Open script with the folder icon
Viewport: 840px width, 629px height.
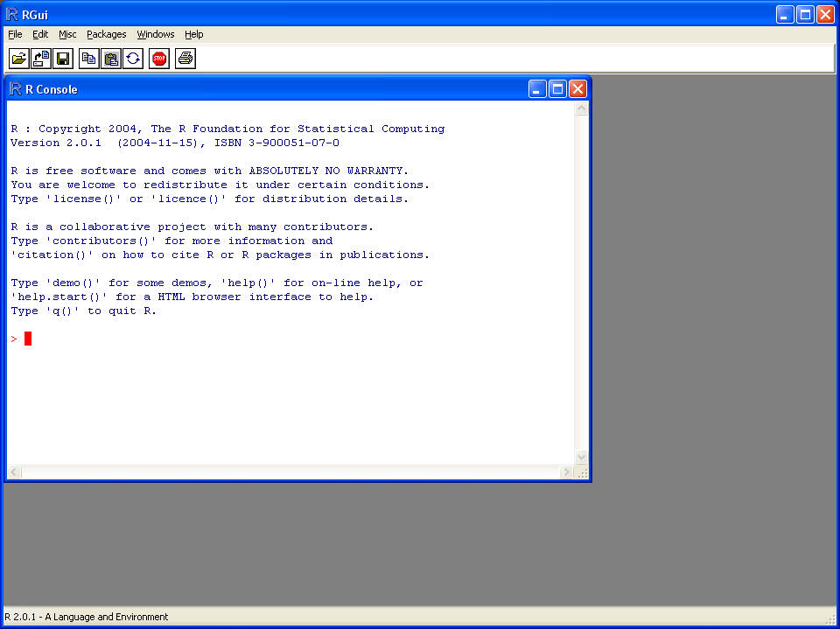[18, 59]
